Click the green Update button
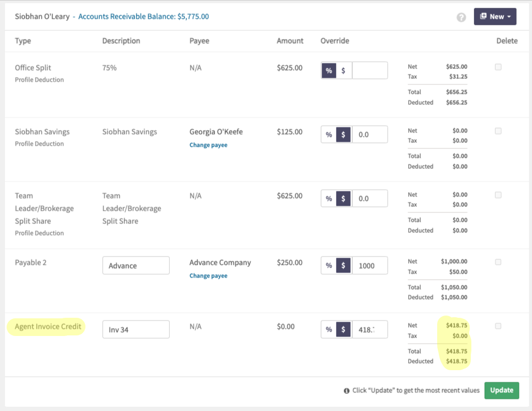 [502, 390]
